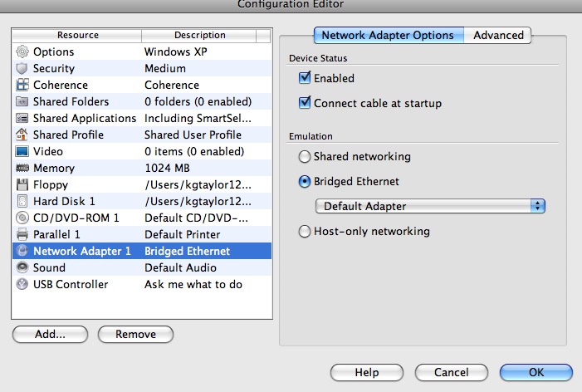This screenshot has height=392, width=582.
Task: Open Help for the Configuration Editor
Action: [367, 372]
